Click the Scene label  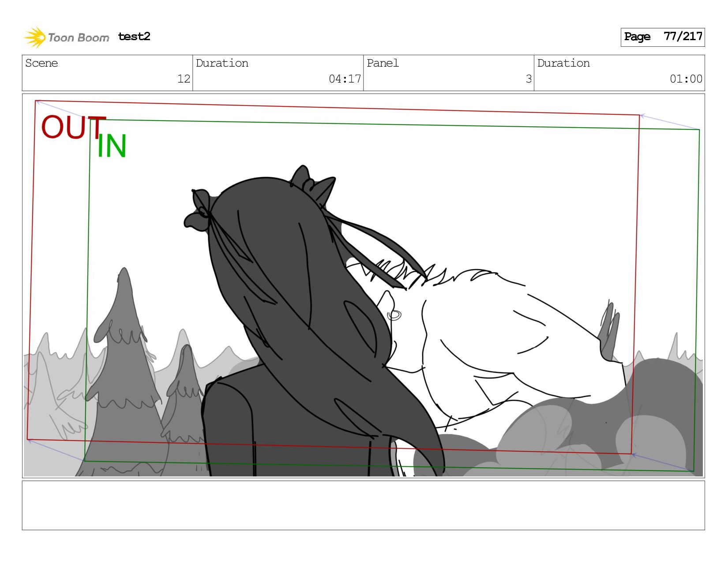tap(41, 63)
